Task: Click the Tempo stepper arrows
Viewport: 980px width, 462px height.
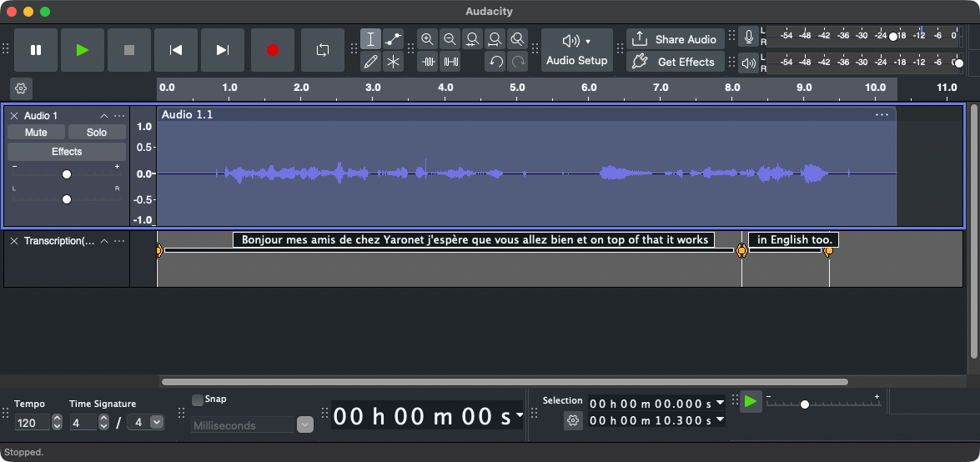Action: 57,423
